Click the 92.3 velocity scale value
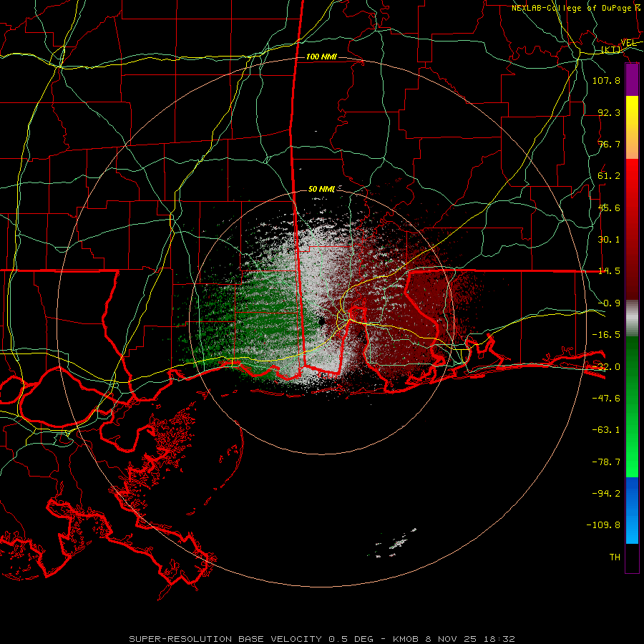Image resolution: width=644 pixels, height=644 pixels. click(x=609, y=112)
